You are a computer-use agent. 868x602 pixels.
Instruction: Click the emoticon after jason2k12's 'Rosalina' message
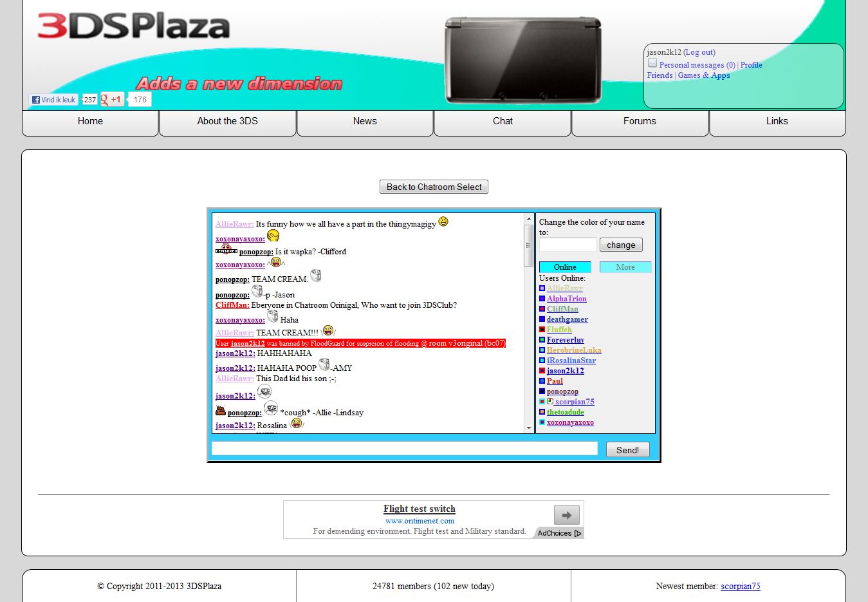[x=297, y=423]
